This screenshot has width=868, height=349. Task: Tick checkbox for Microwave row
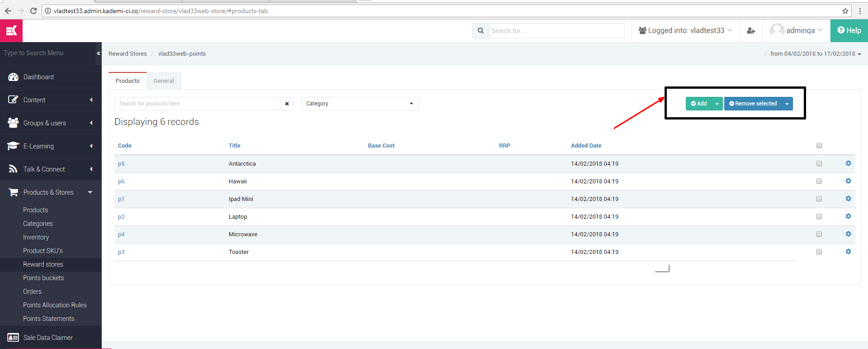pos(819,234)
